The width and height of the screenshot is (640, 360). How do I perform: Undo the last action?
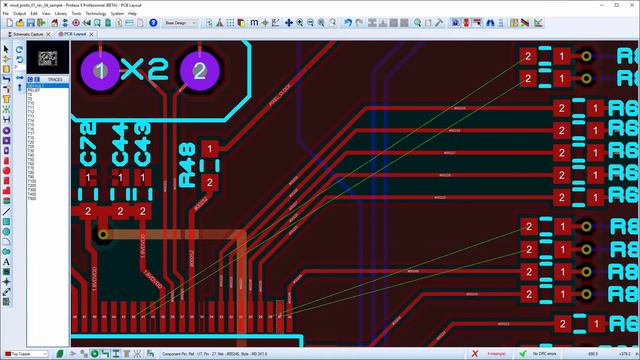tap(348, 23)
